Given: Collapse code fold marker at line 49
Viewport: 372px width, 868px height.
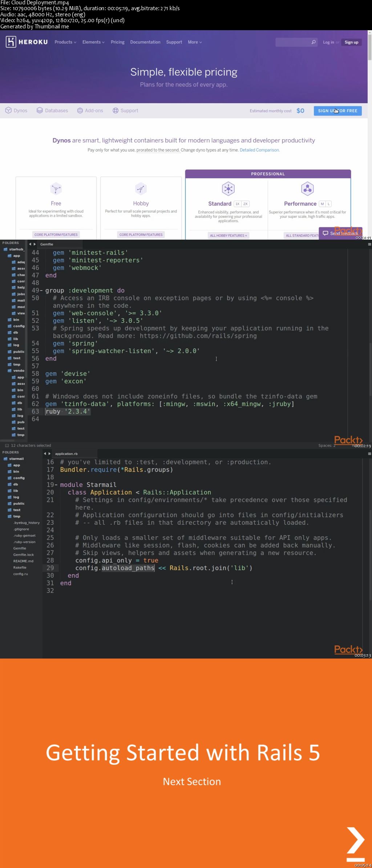Looking at the screenshot, I should click(x=41, y=291).
